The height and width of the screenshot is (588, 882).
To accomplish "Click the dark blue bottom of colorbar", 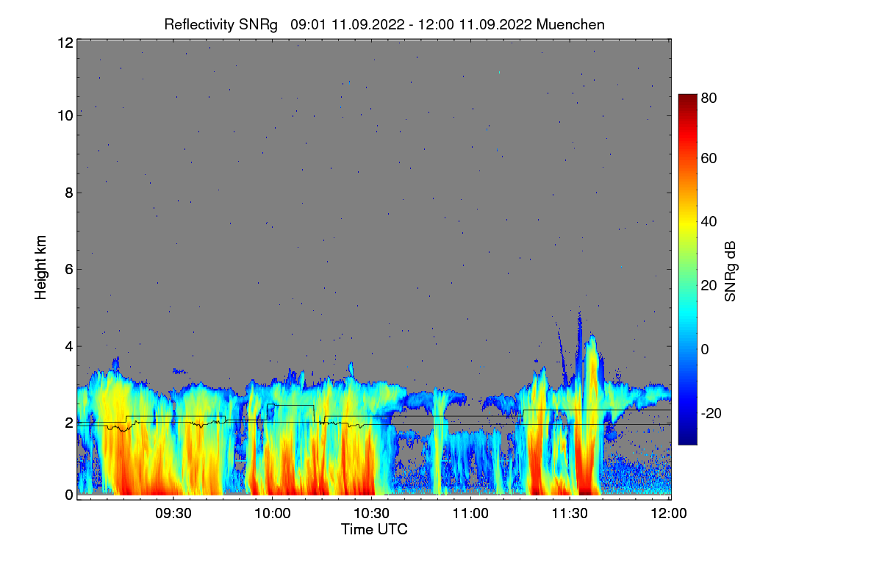I will [687, 438].
